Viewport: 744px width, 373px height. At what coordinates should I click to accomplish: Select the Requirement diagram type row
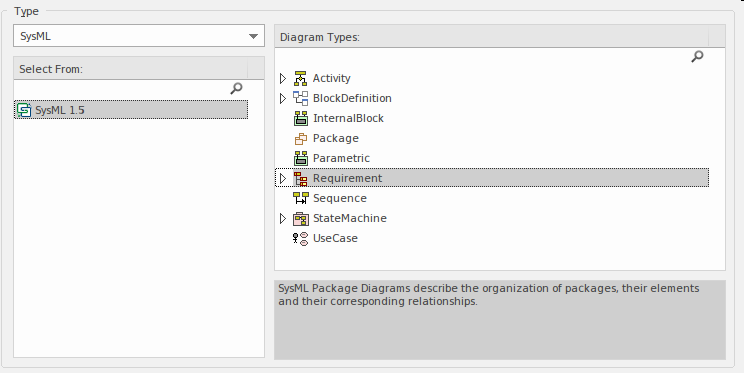(492, 178)
